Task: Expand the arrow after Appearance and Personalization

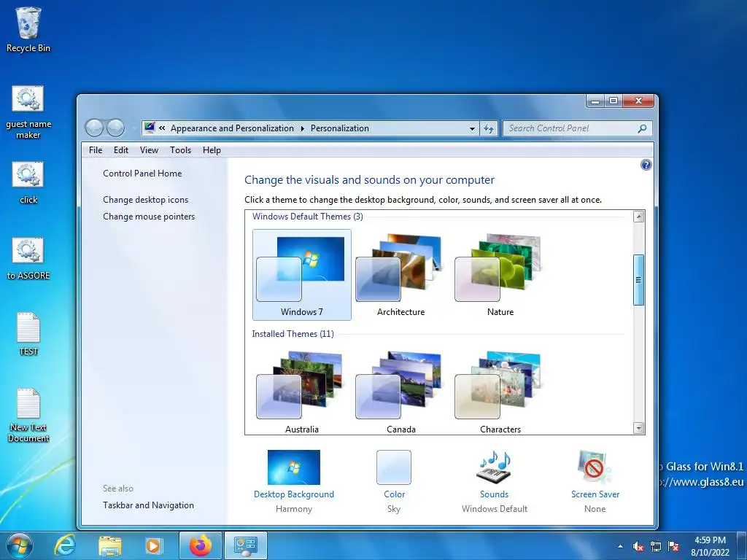Action: [303, 128]
